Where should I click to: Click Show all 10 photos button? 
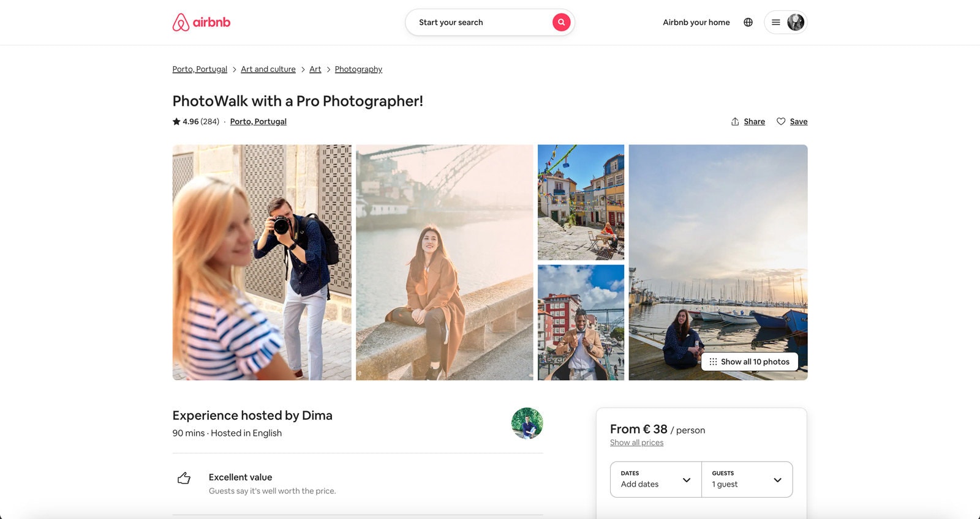750,362
